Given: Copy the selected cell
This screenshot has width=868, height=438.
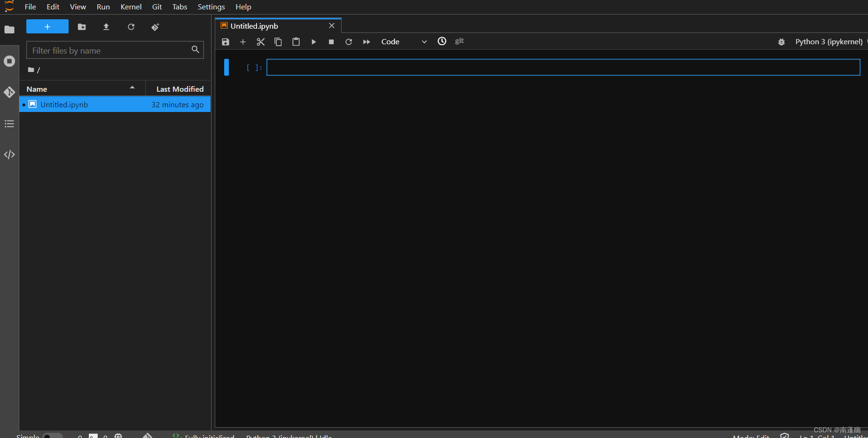Looking at the screenshot, I should click(x=278, y=42).
